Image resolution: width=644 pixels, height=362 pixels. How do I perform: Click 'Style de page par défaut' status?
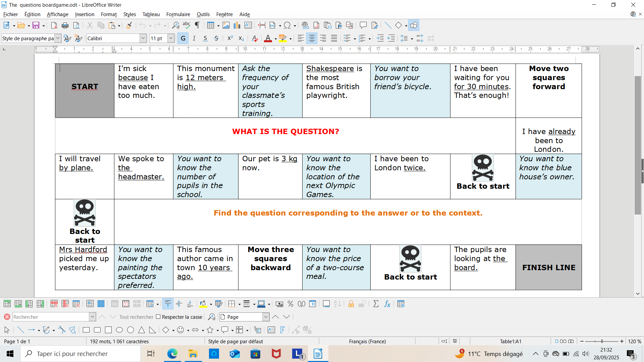tap(235, 341)
